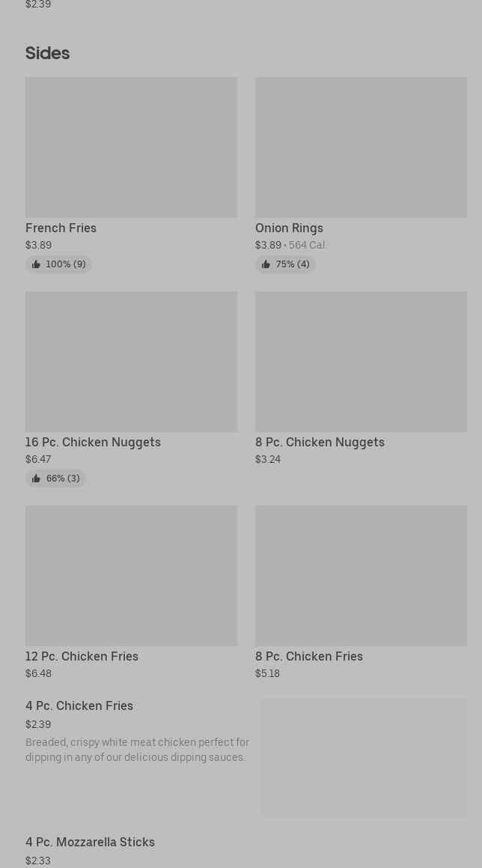The height and width of the screenshot is (868, 482).
Task: Open the 12 Pc. Chicken Fries photo
Action: (131, 576)
